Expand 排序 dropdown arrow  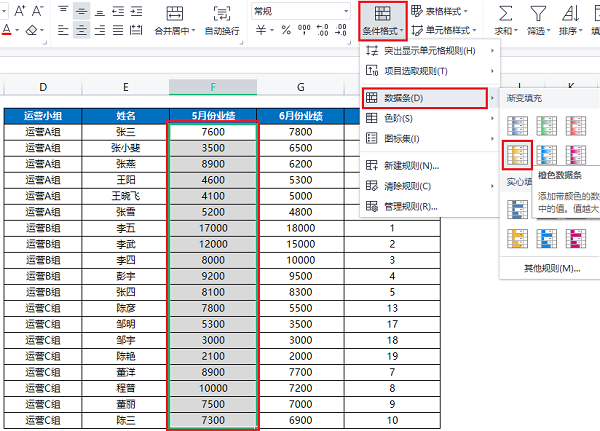click(x=580, y=31)
